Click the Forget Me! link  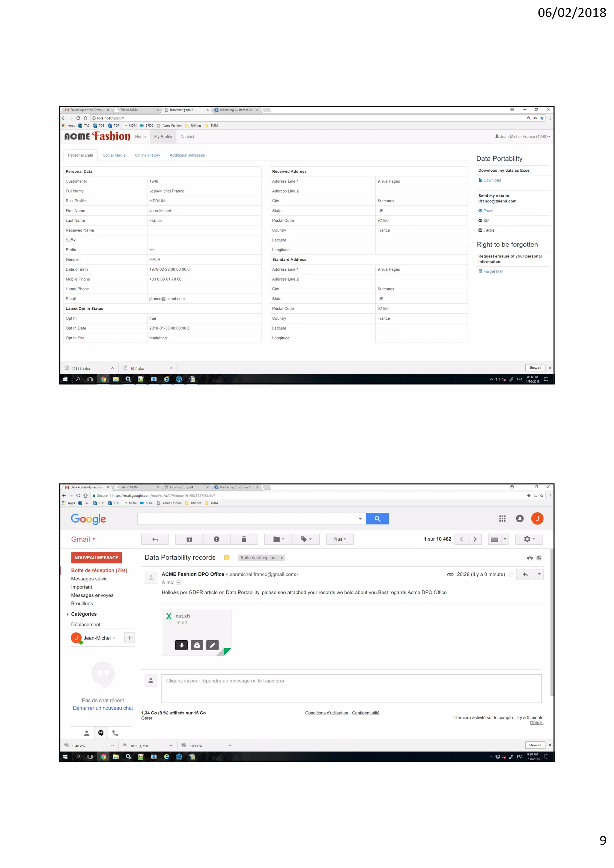492,271
